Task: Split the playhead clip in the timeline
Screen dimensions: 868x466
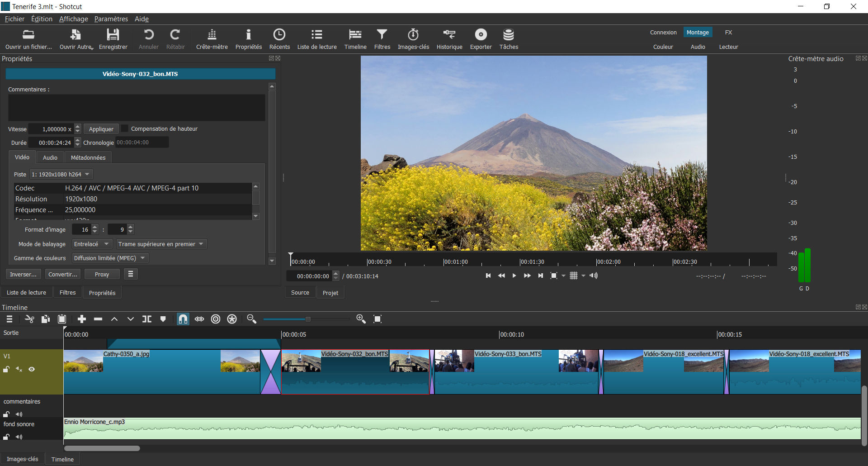Action: (x=146, y=319)
